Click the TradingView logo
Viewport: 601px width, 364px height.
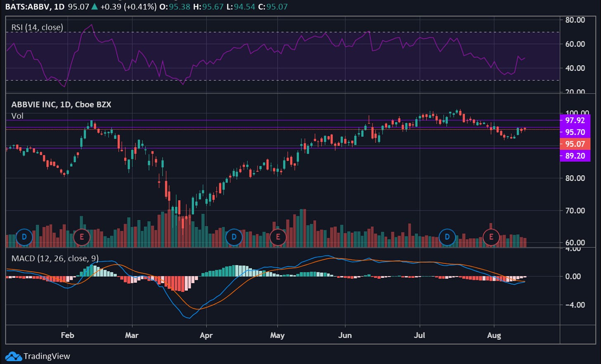38,356
